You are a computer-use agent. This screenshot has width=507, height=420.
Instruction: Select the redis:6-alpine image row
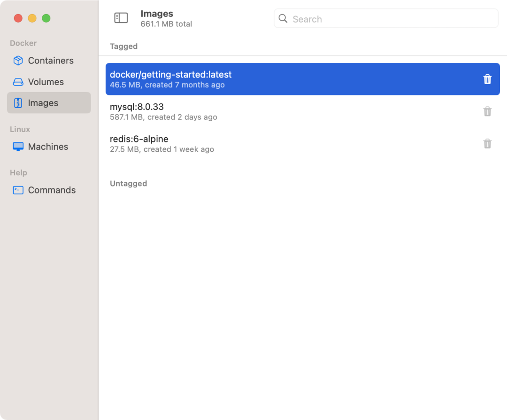[x=303, y=143]
